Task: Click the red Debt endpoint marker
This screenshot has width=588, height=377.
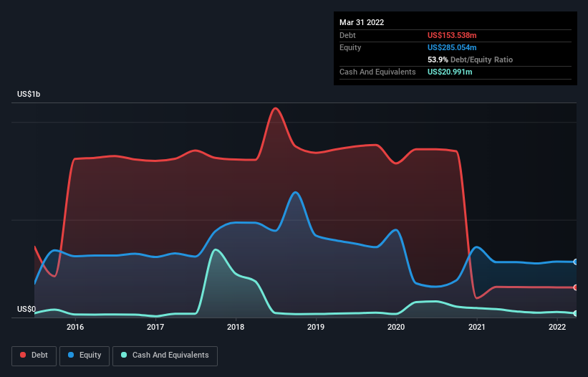Action: pyautogui.click(x=576, y=287)
